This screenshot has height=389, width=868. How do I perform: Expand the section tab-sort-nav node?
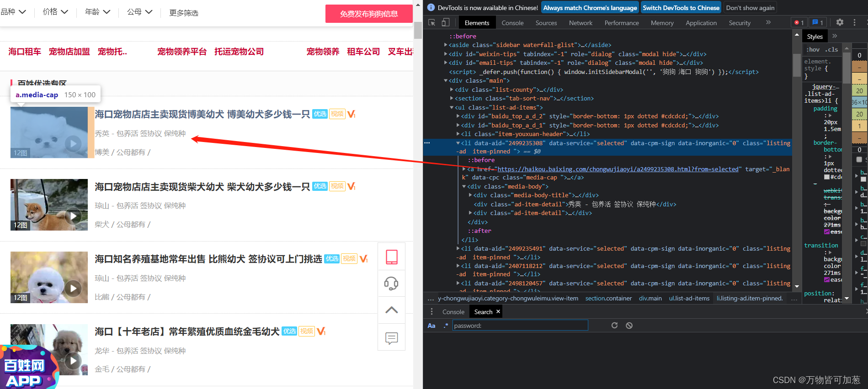[452, 99]
